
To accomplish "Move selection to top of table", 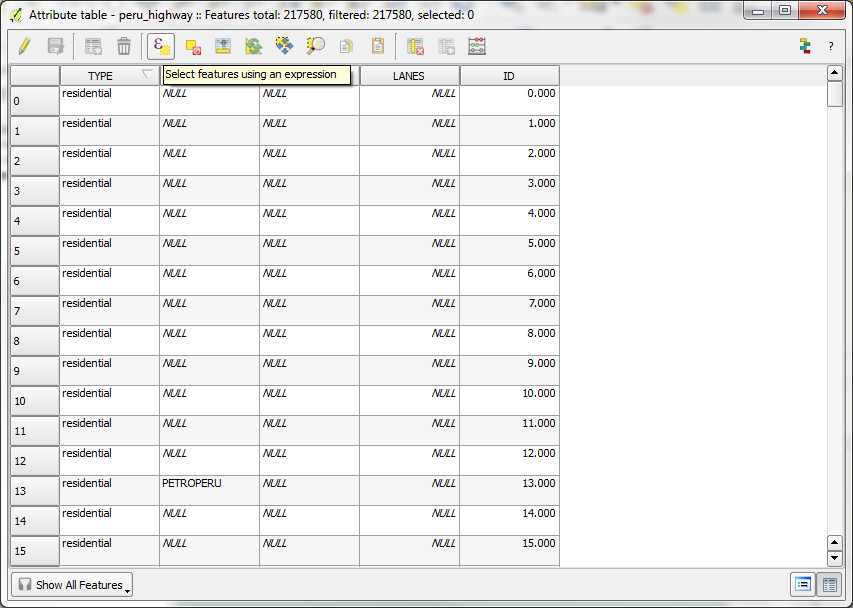I will point(223,46).
